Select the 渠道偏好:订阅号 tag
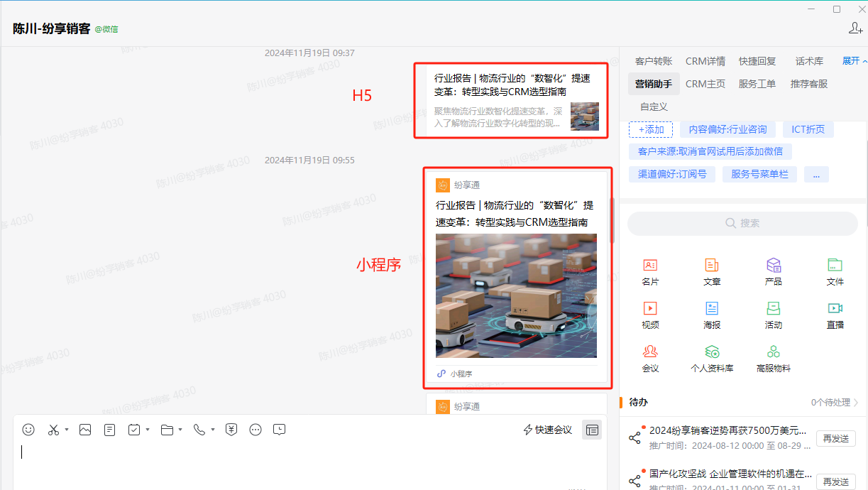 pos(671,174)
